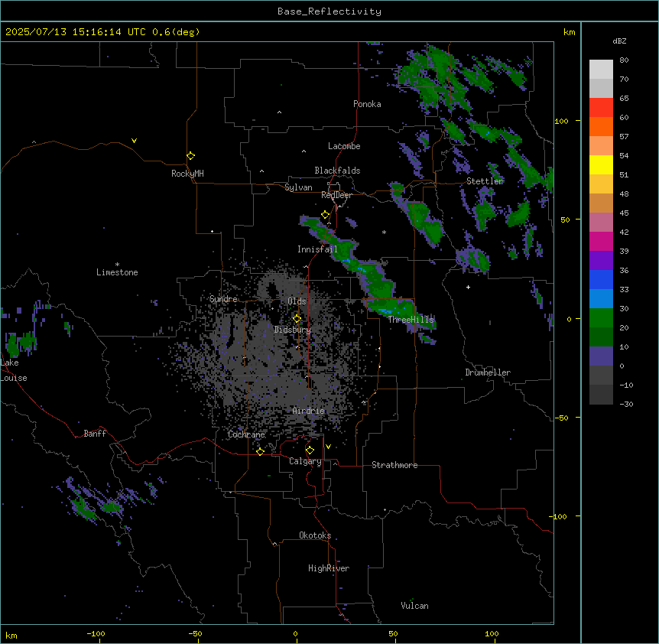Click the yellow diamond marker above Calgary label
This screenshot has width=659, height=644.
310,450
